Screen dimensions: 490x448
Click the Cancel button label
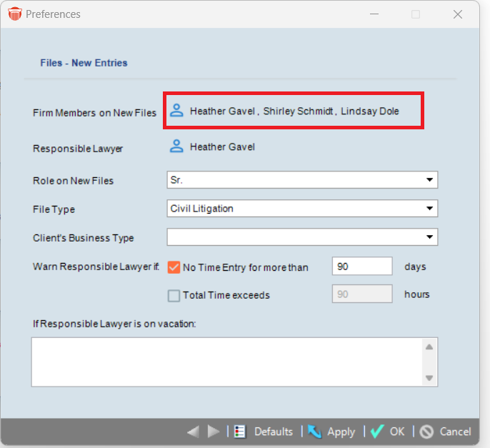pyautogui.click(x=455, y=432)
